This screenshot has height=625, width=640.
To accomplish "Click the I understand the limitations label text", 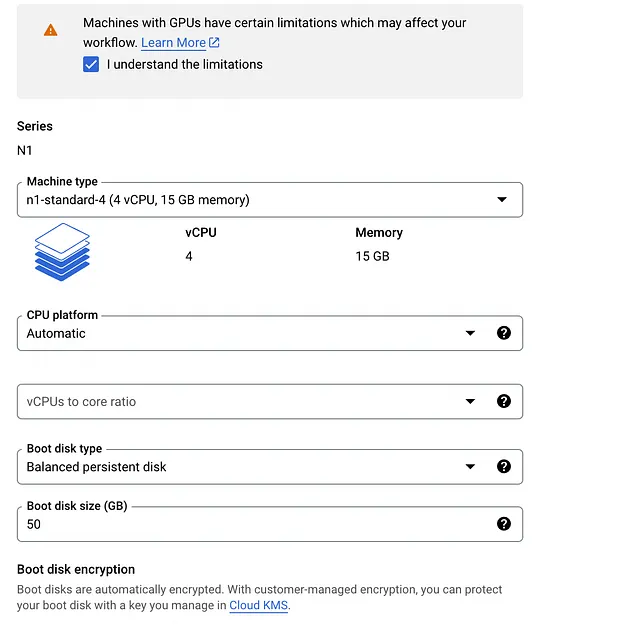I will tap(184, 64).
